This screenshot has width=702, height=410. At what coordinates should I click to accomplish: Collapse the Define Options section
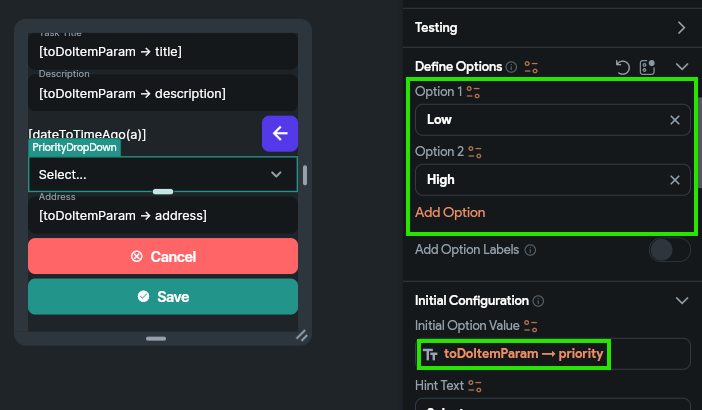coord(682,67)
